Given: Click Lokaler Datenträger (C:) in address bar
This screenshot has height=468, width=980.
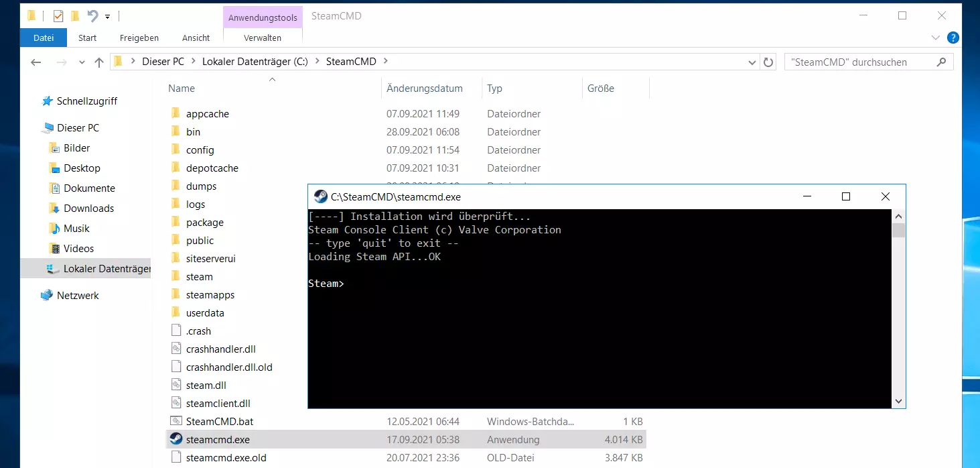Looking at the screenshot, I should point(255,62).
